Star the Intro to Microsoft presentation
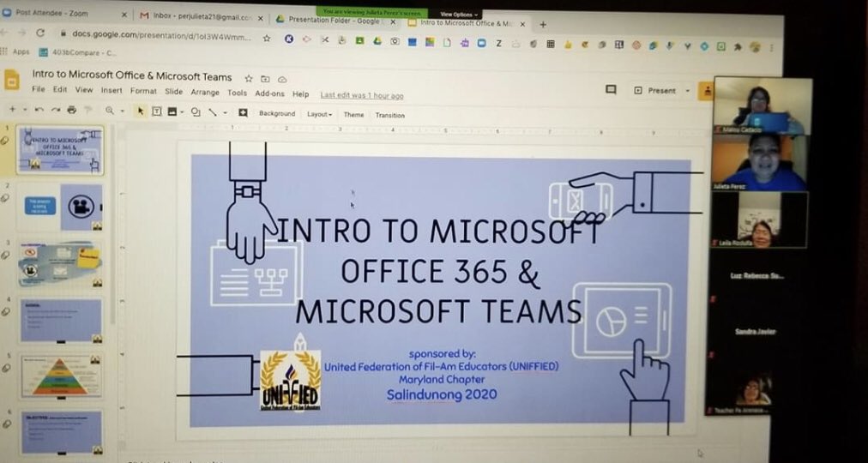This screenshot has height=463, width=868. coord(249,79)
